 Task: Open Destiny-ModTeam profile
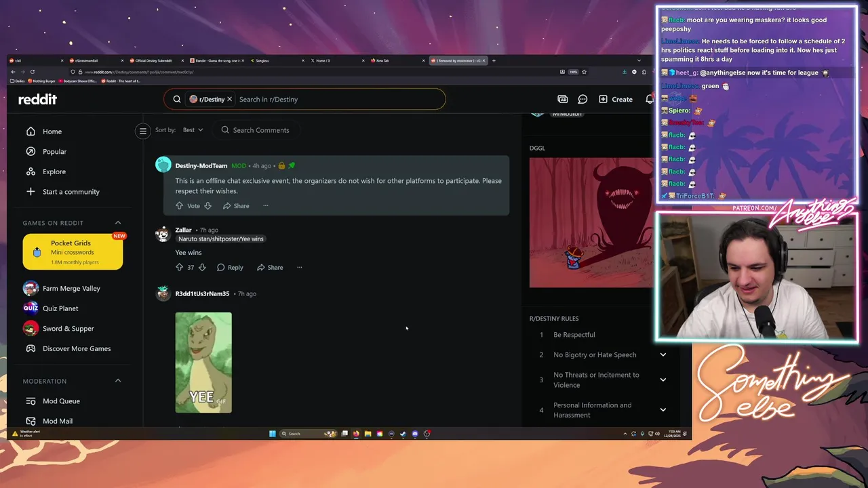(201, 165)
